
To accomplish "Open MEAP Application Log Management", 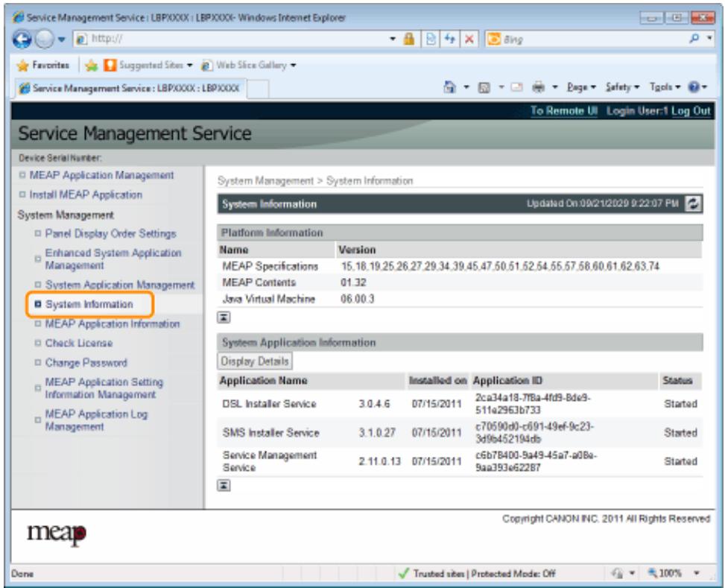I will point(96,420).
